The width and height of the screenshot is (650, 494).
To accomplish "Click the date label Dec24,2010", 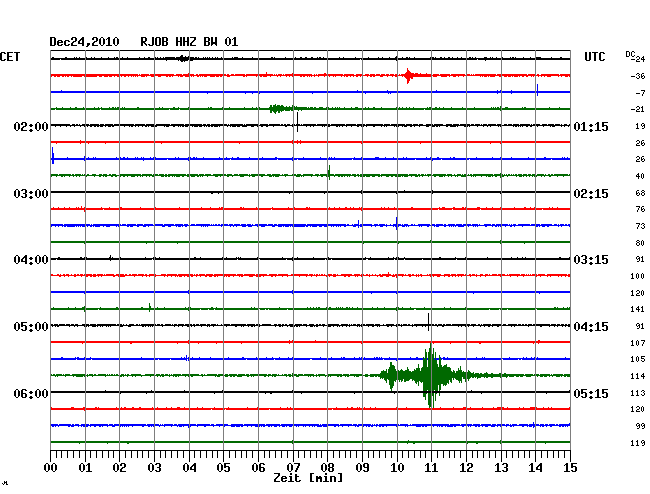I will (84, 42).
